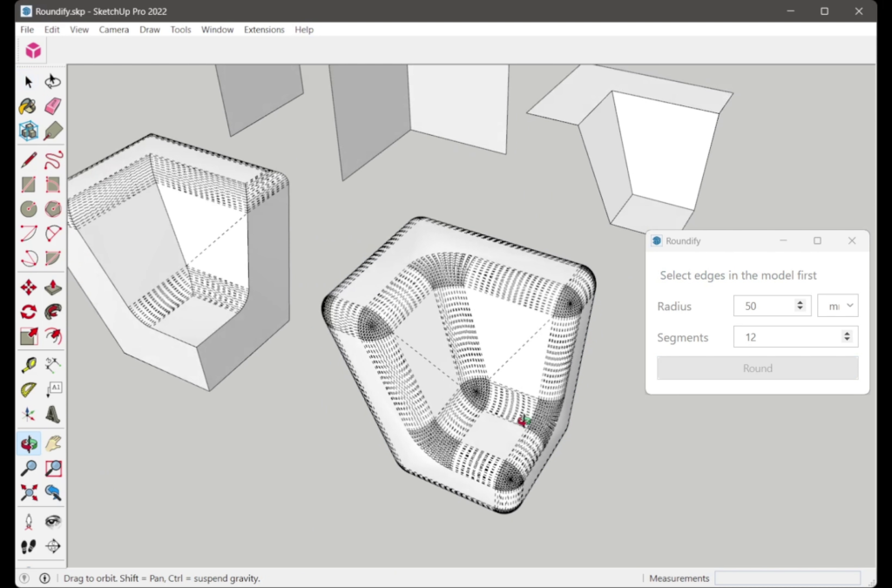Choose the 2 Point Arc tool

[53, 233]
